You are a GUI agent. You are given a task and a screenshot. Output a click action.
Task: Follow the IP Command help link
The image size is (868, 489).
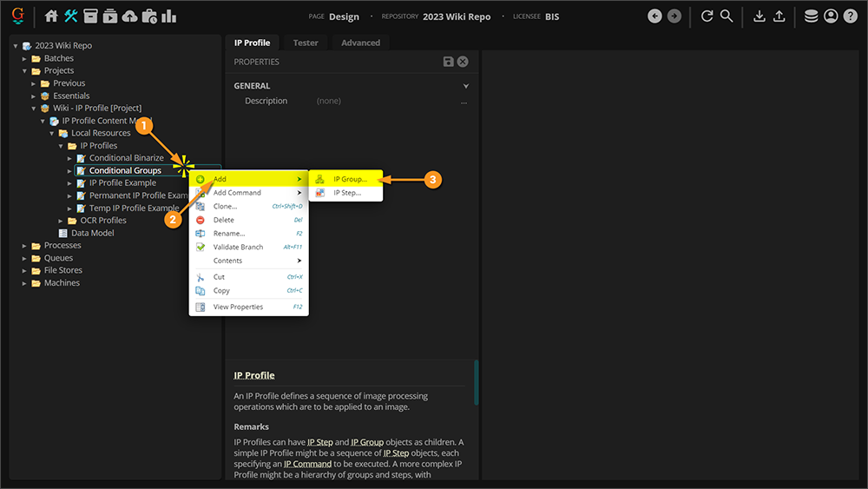[308, 464]
